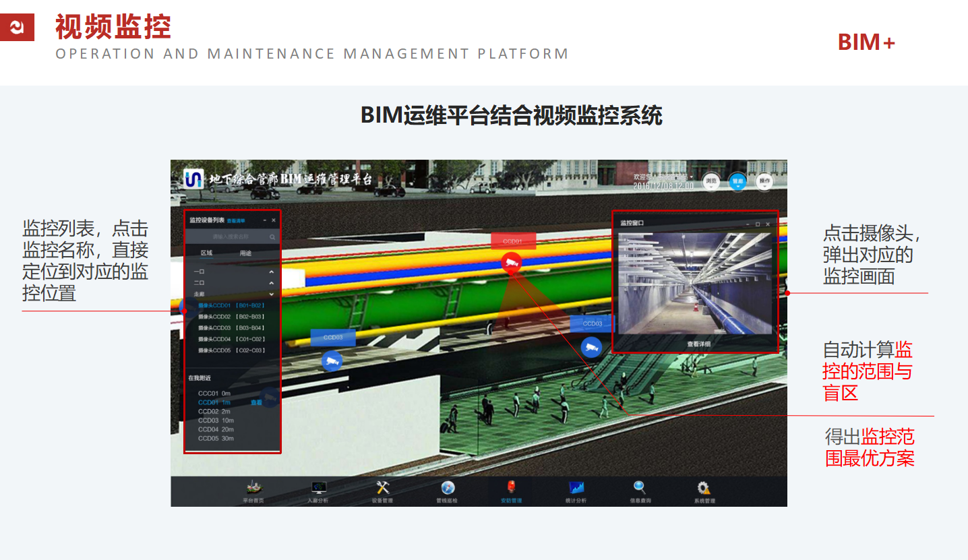968x560 pixels.
Task: Expand the 一口 group chevron
Action: pos(272,272)
